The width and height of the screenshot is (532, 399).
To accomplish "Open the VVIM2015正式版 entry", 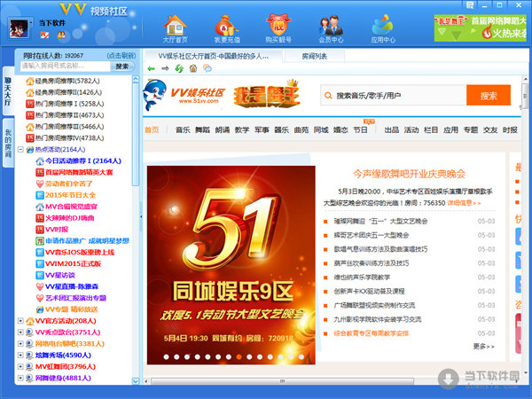I will pyautogui.click(x=69, y=263).
